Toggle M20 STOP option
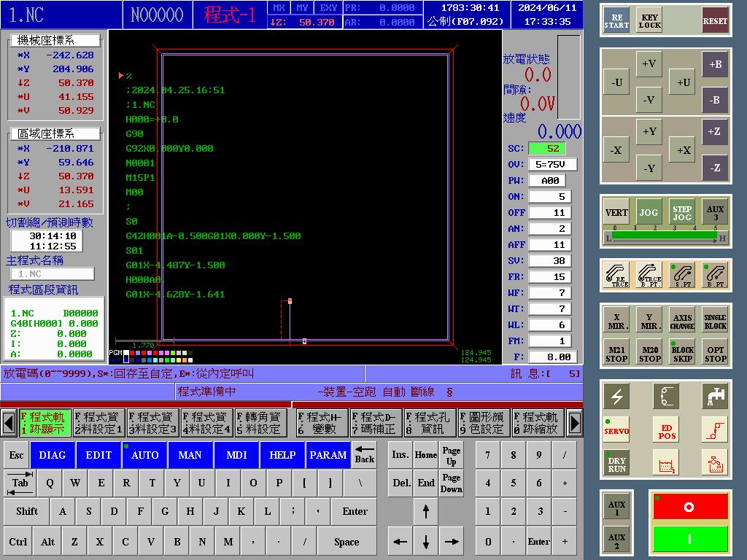Image resolution: width=747 pixels, height=560 pixels. tap(649, 354)
